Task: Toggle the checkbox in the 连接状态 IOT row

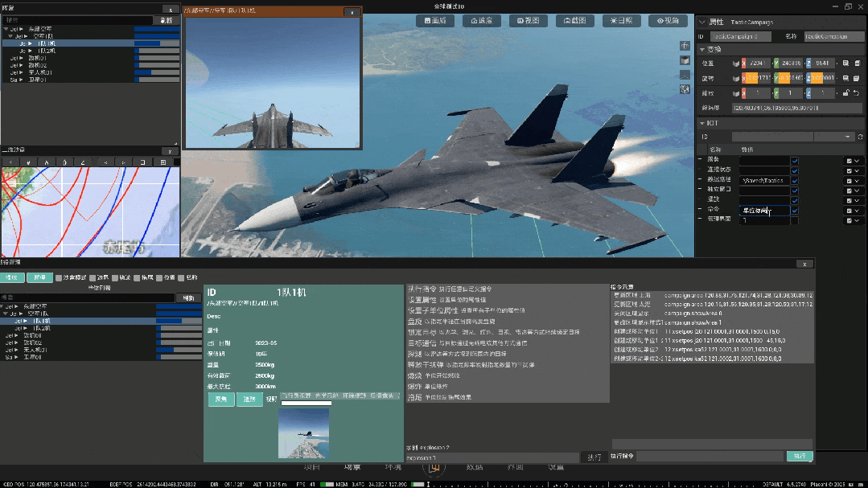Action: coord(794,170)
